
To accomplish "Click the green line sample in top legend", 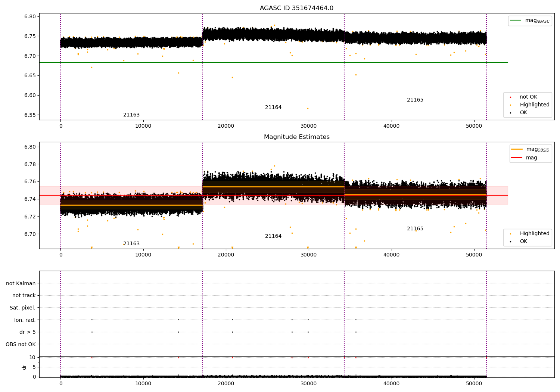I will pyautogui.click(x=516, y=21).
